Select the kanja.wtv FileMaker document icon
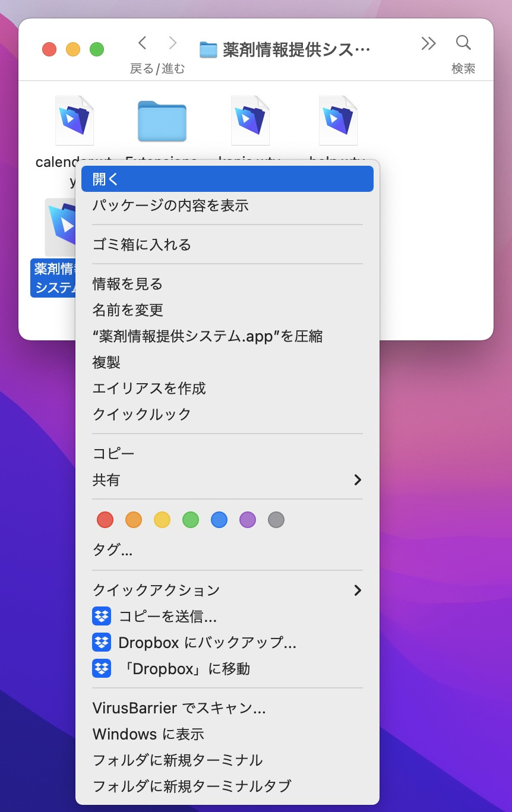 pos(250,119)
